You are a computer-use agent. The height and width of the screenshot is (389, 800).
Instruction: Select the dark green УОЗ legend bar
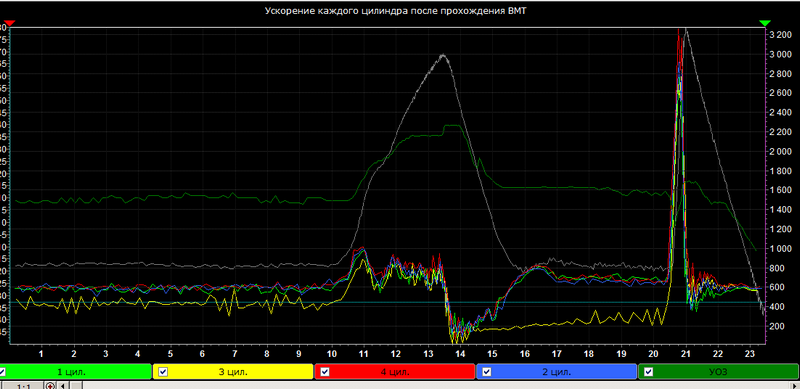click(x=719, y=372)
